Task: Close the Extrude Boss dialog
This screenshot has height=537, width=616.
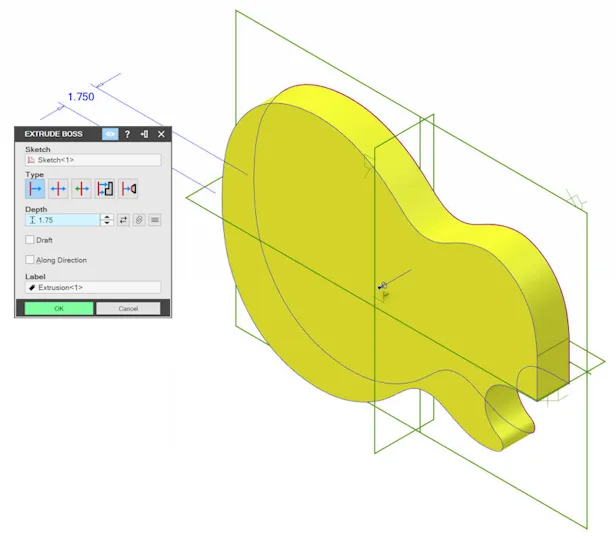Action: [161, 134]
